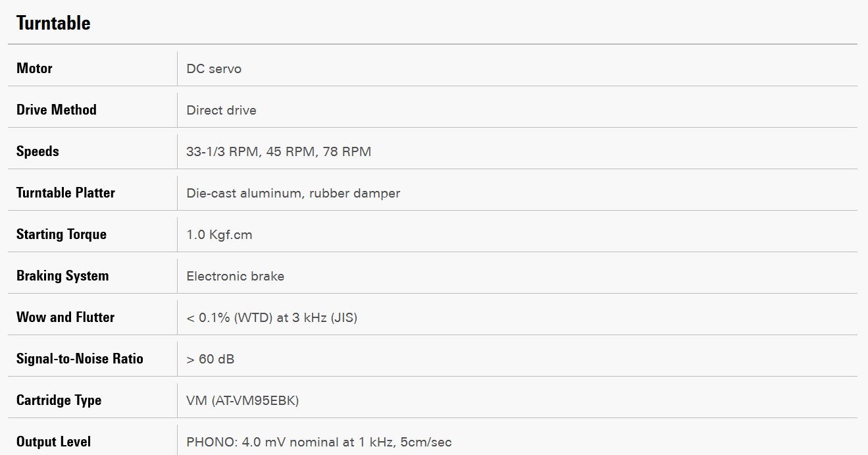This screenshot has height=455, width=868.
Task: Click the Speeds row label
Action: click(x=38, y=151)
